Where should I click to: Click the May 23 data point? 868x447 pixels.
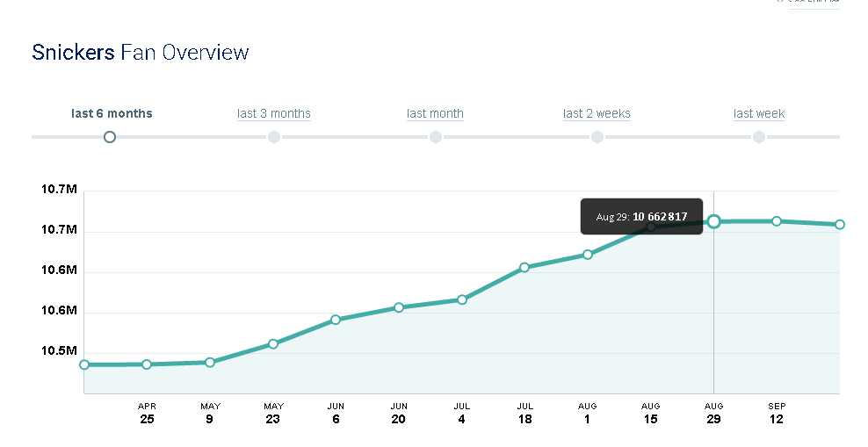[273, 343]
